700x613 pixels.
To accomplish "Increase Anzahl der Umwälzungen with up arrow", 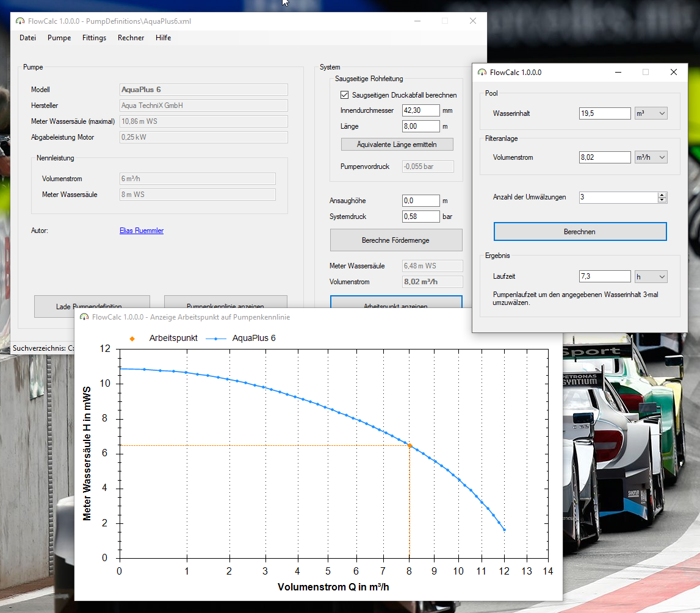I will 662,195.
